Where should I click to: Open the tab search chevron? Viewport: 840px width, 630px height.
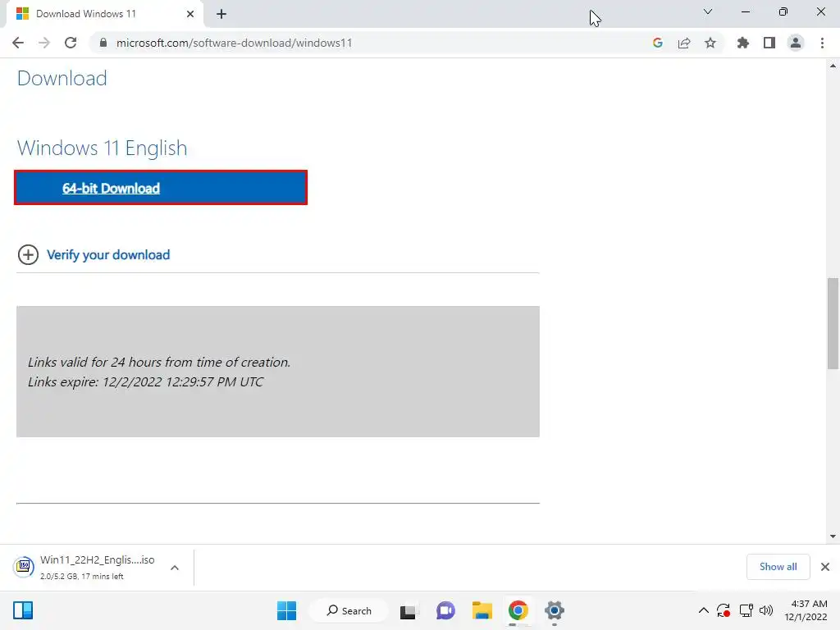point(708,11)
